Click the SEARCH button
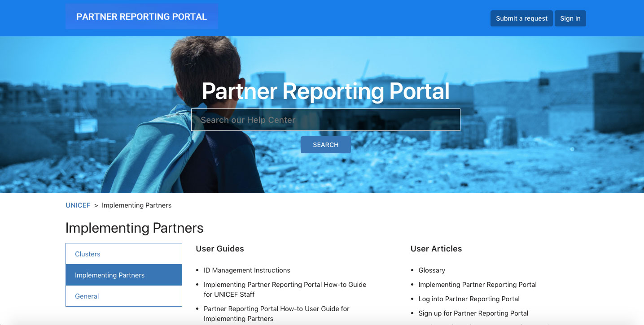 (326, 145)
